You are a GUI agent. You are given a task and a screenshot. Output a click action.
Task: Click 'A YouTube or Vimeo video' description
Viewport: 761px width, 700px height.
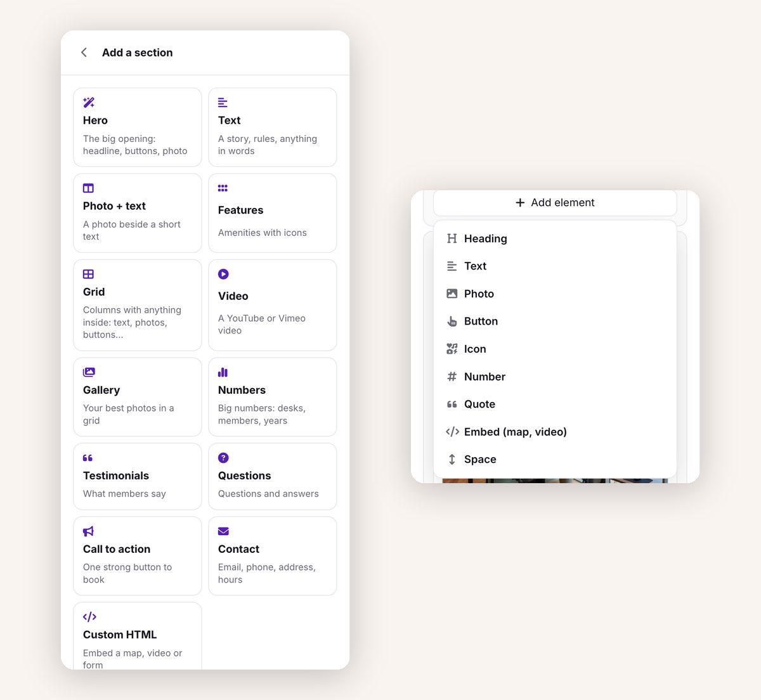point(262,324)
